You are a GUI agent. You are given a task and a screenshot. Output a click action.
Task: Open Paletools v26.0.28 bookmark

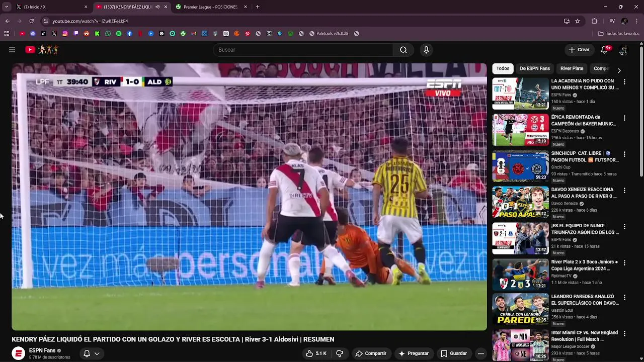tap(329, 34)
